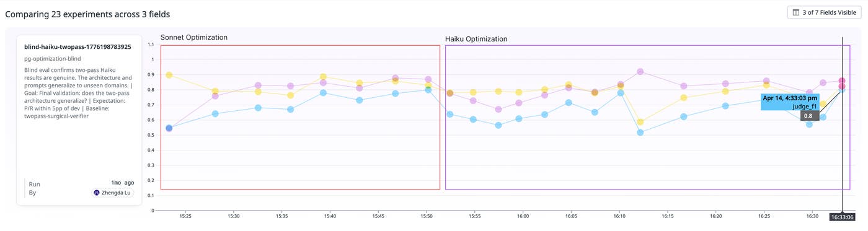This screenshot has height=231, width=868.
Task: Select the '1mo ago' run timestamp
Action: [122, 183]
